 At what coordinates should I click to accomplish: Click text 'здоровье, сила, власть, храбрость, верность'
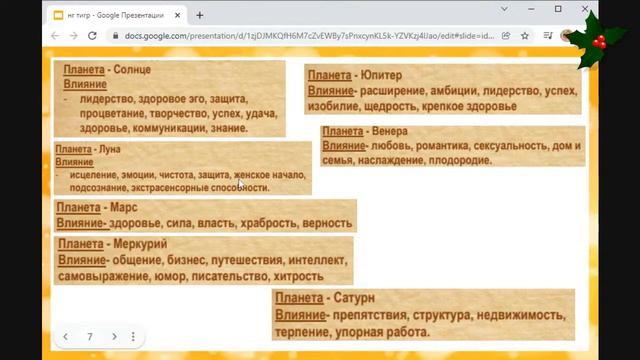pos(231,223)
